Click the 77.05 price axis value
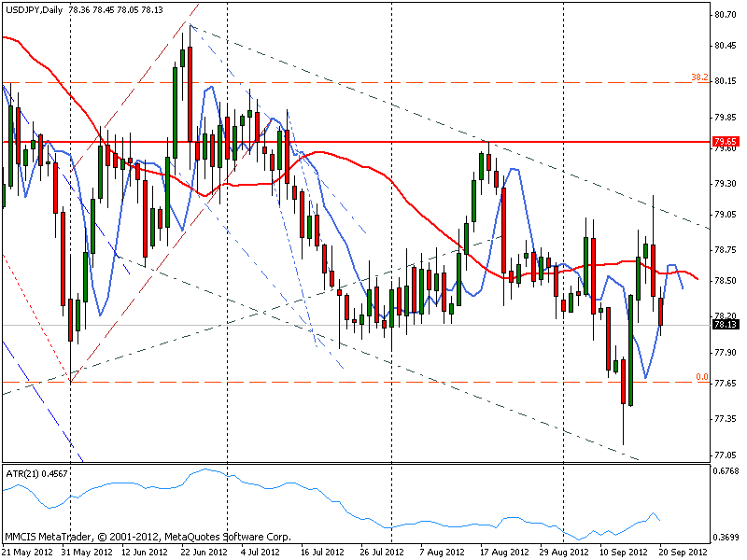This screenshot has width=747, height=560. [726, 455]
